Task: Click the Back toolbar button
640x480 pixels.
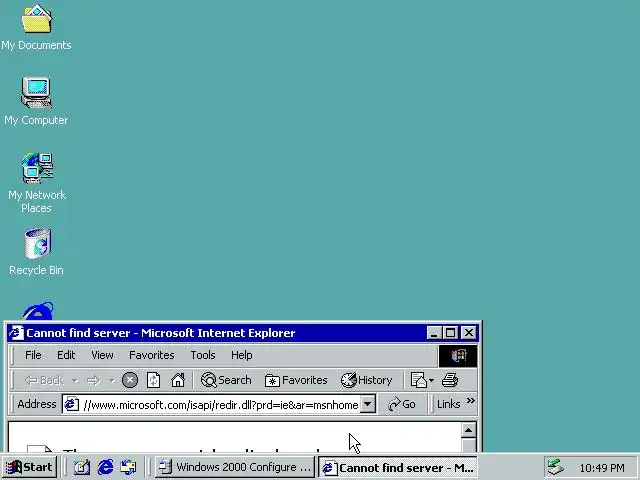Action: pyautogui.click(x=44, y=381)
